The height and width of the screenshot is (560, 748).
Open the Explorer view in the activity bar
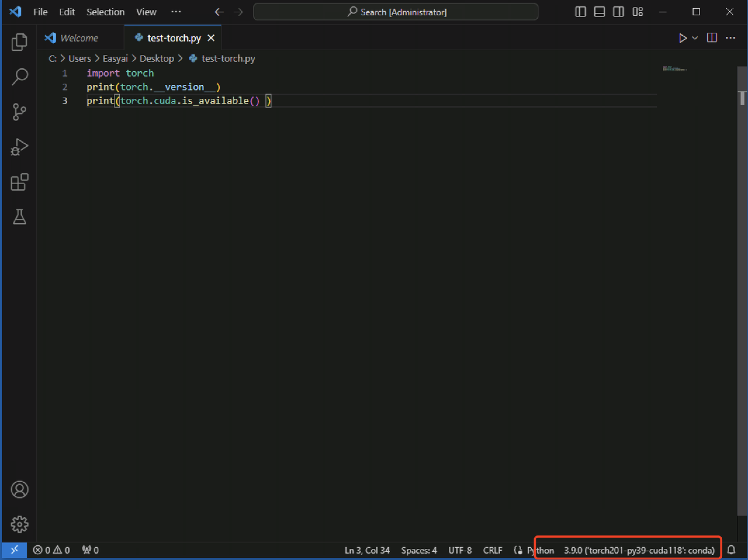[19, 42]
